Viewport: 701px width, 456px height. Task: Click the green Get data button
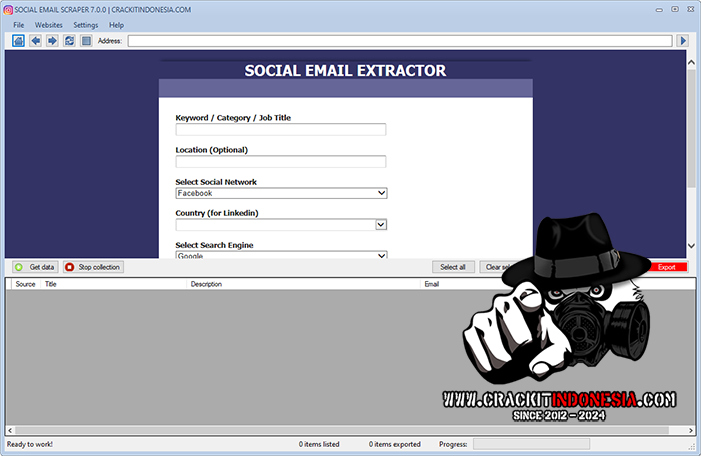[x=35, y=267]
